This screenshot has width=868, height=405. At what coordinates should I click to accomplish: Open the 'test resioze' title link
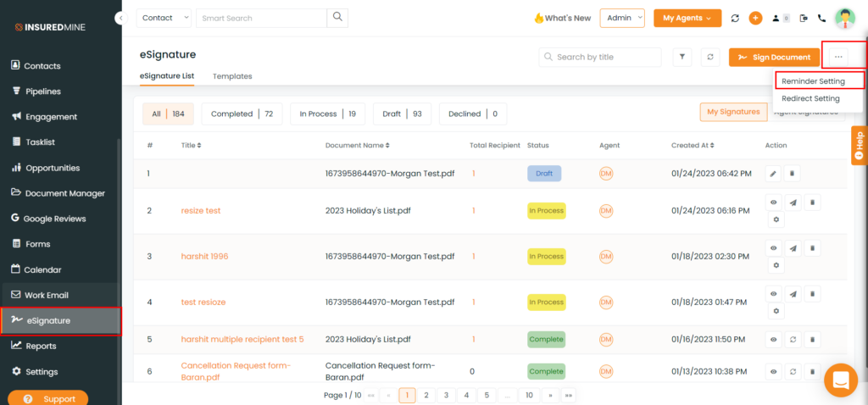click(x=203, y=302)
